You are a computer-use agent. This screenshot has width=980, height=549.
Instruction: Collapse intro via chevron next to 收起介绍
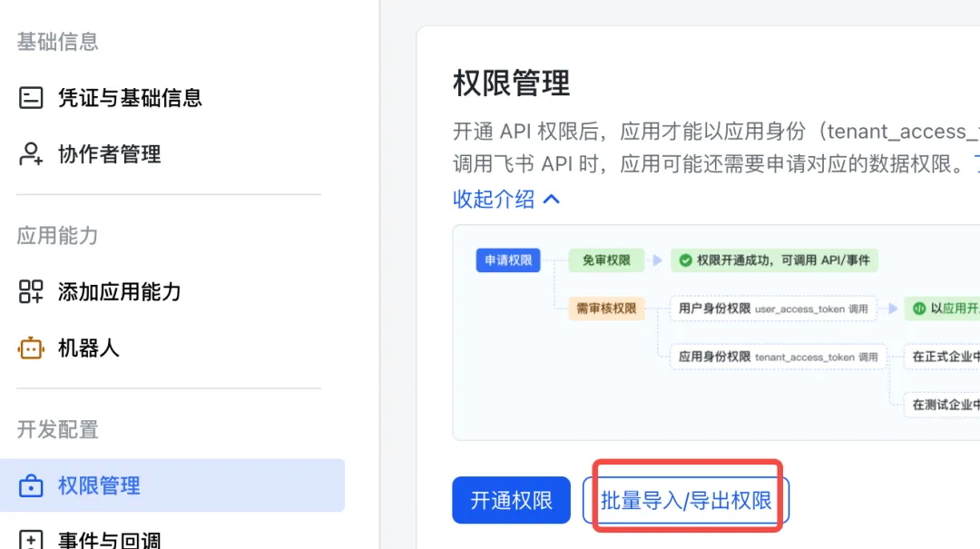click(x=552, y=199)
